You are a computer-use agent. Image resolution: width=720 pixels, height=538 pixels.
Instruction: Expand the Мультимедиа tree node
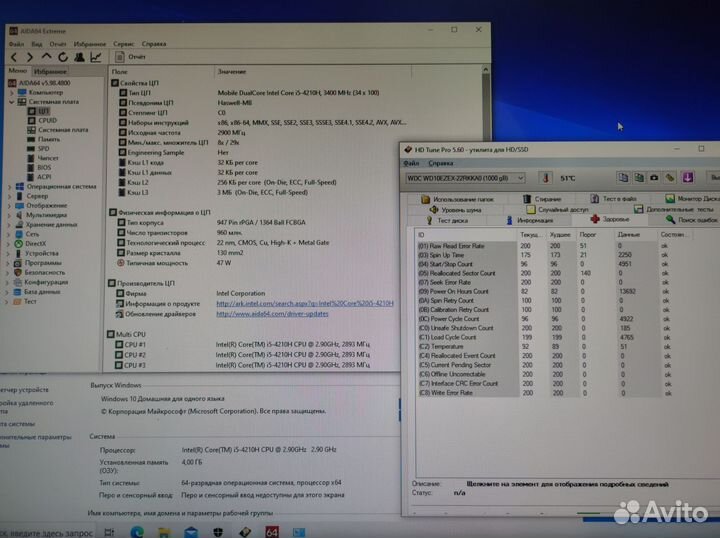coord(9,215)
